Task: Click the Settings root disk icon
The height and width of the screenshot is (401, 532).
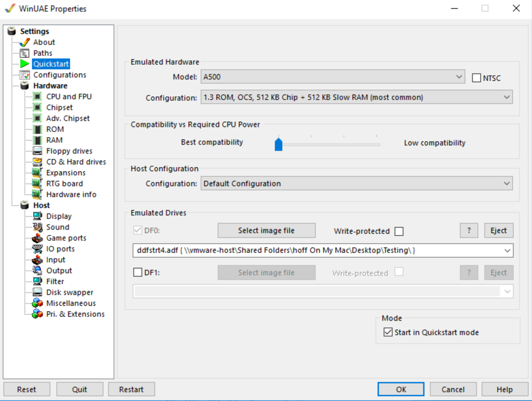Action: (x=12, y=31)
